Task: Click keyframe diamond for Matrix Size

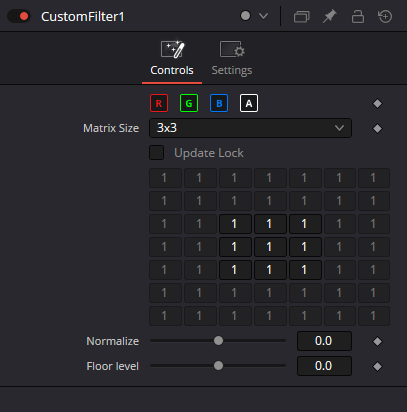Action: 377,128
